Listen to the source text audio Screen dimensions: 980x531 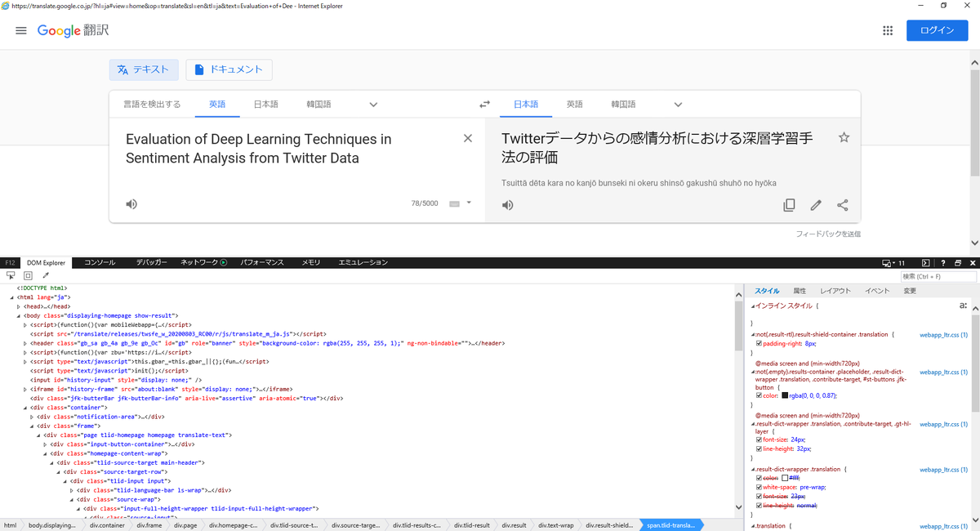point(131,203)
